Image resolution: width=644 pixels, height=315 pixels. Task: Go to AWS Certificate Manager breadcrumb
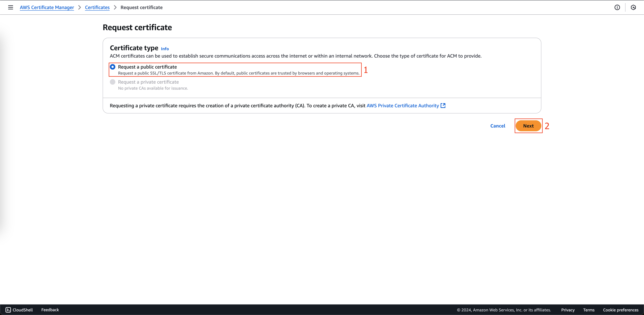47,8
